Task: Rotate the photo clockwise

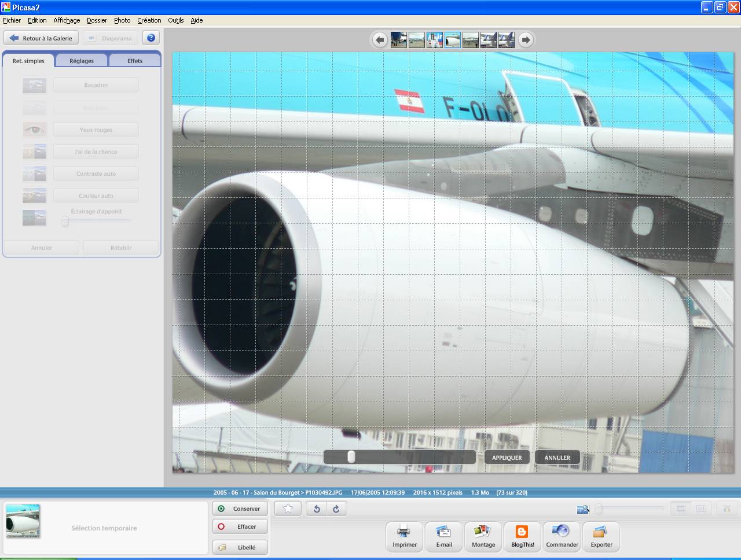Action: (336, 509)
